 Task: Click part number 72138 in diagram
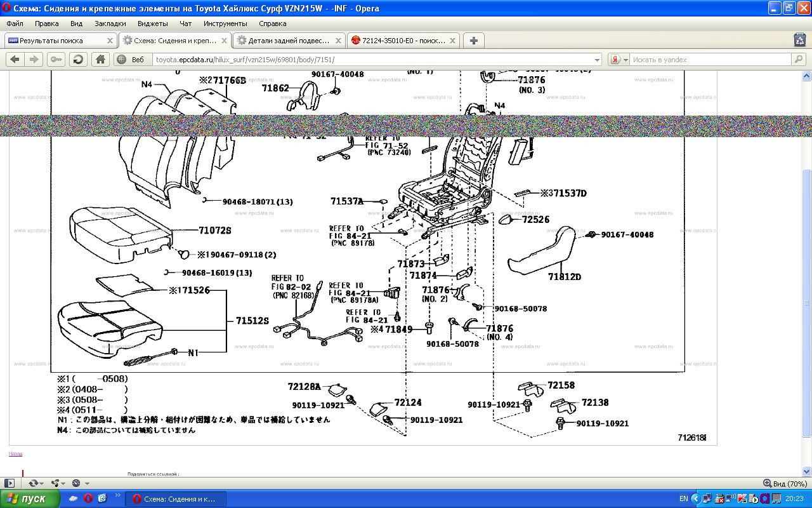(595, 403)
